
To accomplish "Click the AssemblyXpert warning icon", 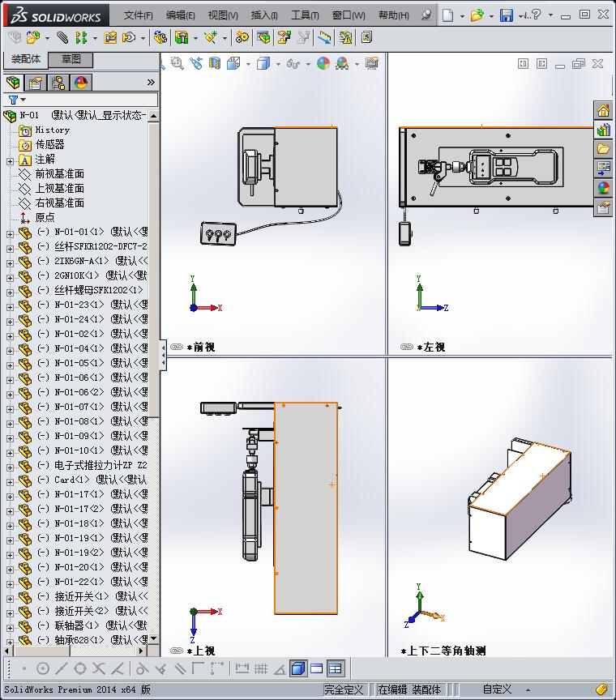I will [x=346, y=37].
